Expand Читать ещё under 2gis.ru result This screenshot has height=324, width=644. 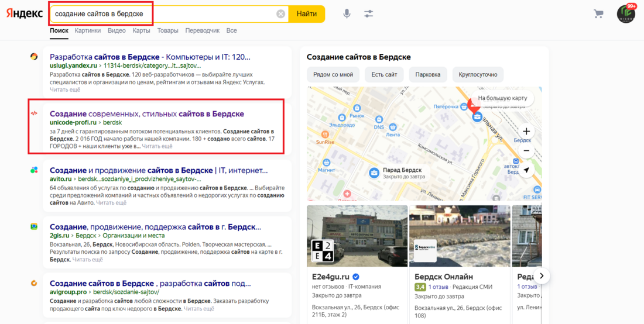[x=87, y=259]
